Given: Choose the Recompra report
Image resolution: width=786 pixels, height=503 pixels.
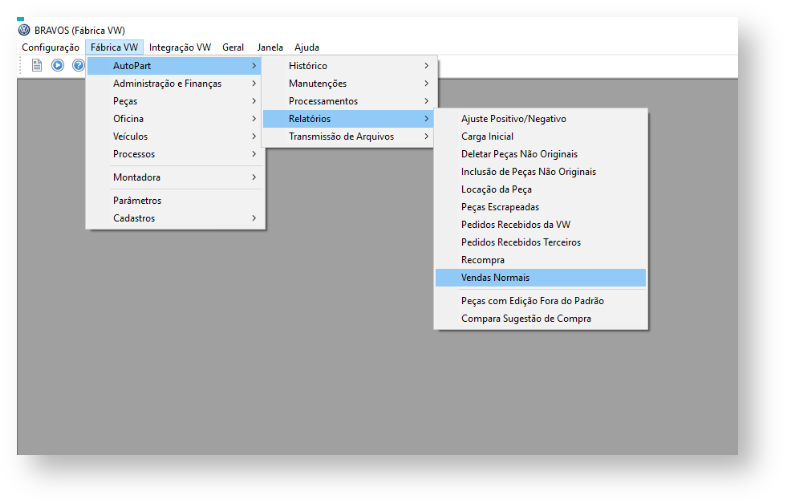Looking at the screenshot, I should coord(541,260).
